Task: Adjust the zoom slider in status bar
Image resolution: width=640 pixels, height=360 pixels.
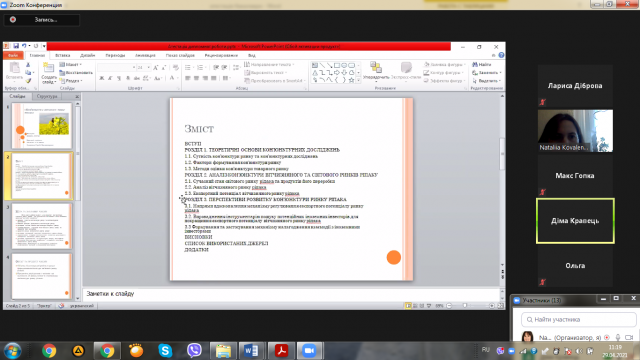Action: 465,306
